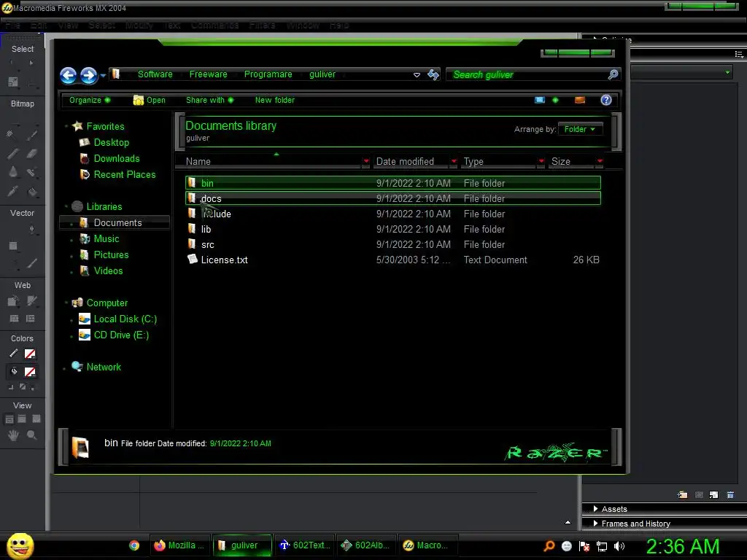Select the Magic Wand tool in Bitmap section

click(10, 134)
